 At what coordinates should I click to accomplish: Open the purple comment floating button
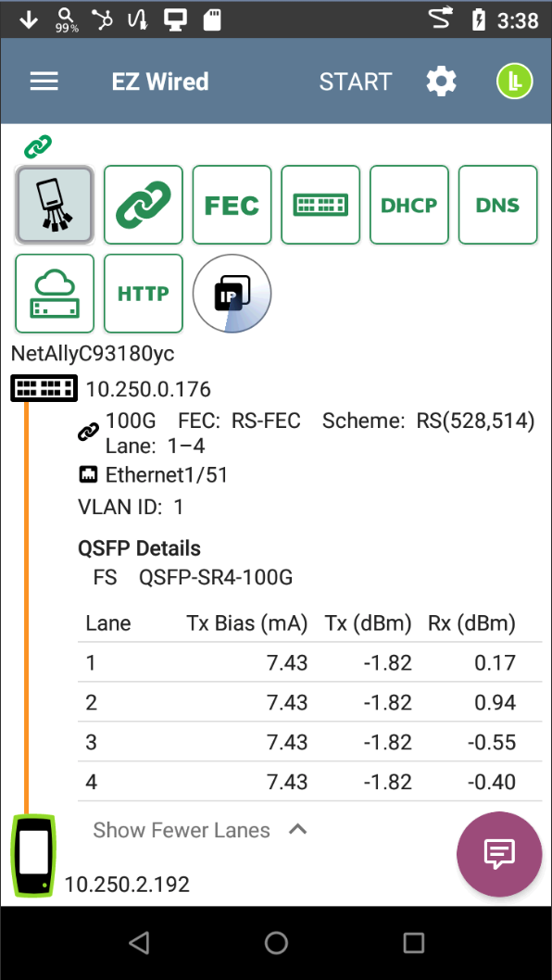point(499,854)
